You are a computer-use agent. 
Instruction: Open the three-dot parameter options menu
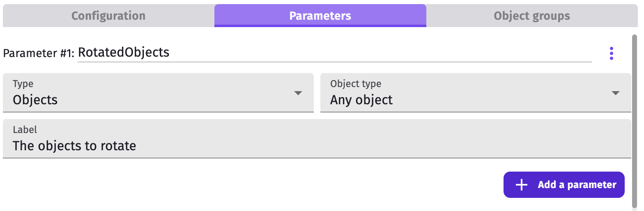[x=612, y=53]
